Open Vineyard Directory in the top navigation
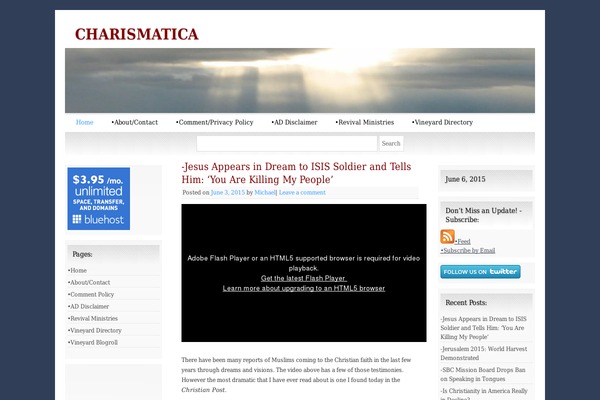The image size is (600, 400). (442, 122)
